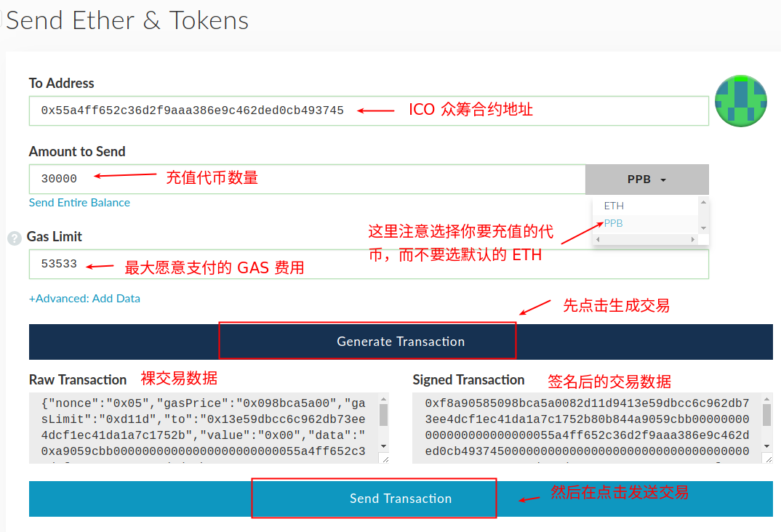Click token list scroll up arrow
The height and width of the screenshot is (532, 781).
click(x=703, y=202)
